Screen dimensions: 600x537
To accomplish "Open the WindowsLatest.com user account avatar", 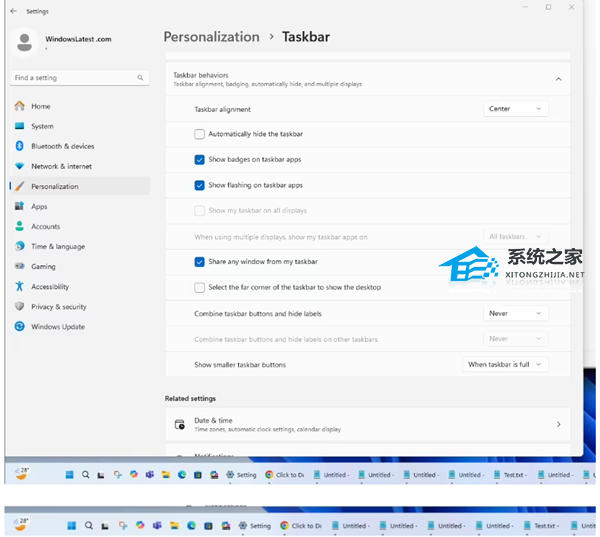I will coord(24,42).
